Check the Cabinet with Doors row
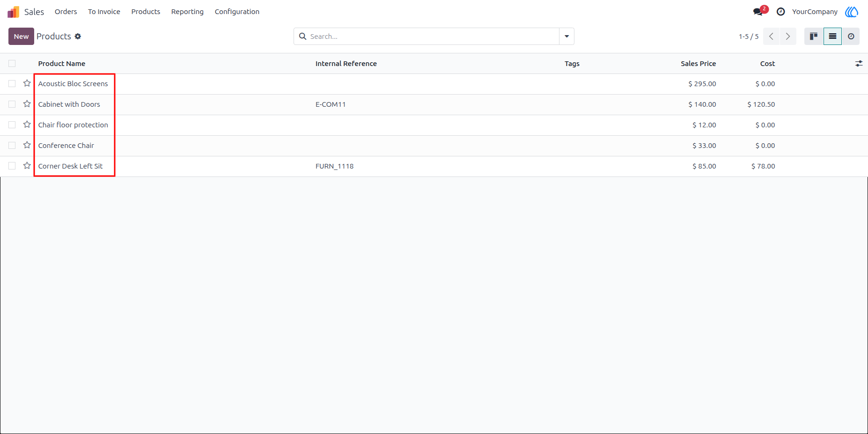 [12, 104]
